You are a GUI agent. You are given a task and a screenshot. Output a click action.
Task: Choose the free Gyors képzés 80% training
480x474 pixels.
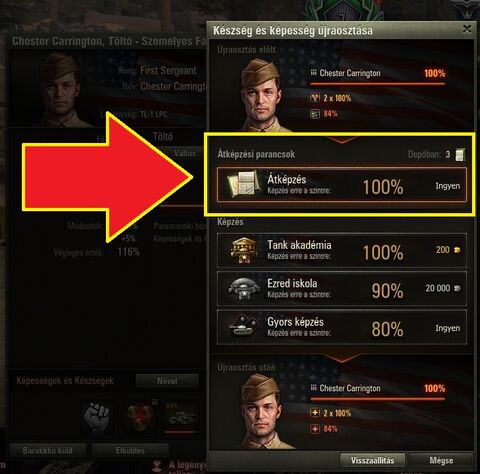[x=342, y=327]
